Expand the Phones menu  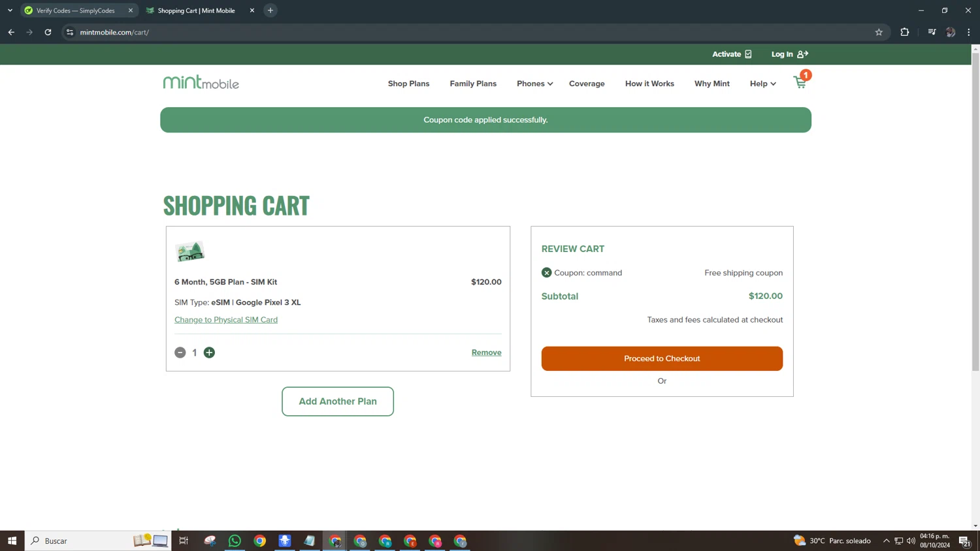pyautogui.click(x=534, y=84)
